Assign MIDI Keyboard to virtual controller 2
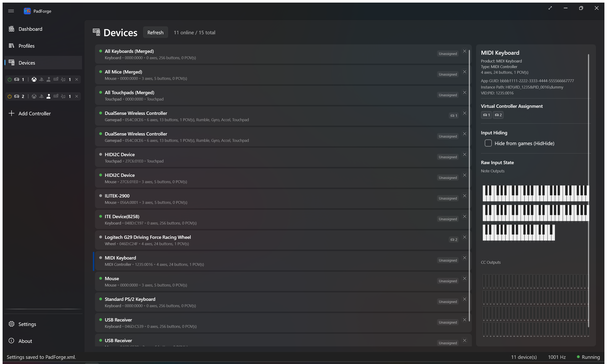The height and width of the screenshot is (364, 607). (x=498, y=115)
